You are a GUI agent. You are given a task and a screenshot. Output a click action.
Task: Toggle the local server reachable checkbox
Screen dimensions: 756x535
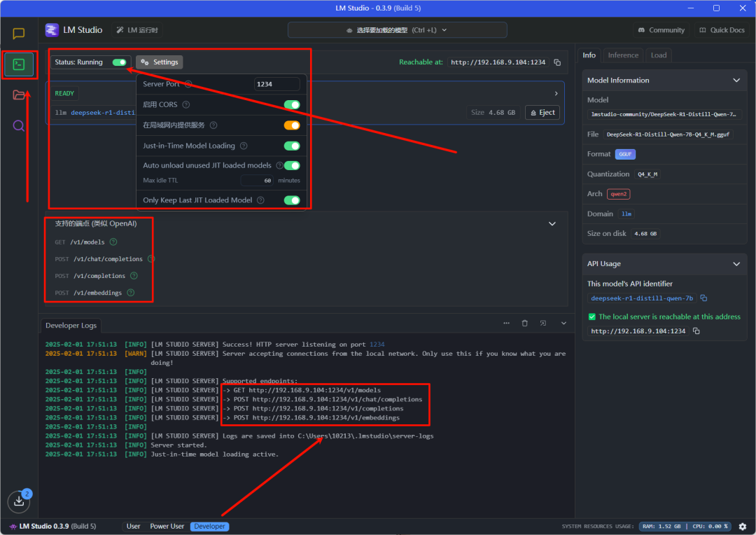pyautogui.click(x=592, y=317)
